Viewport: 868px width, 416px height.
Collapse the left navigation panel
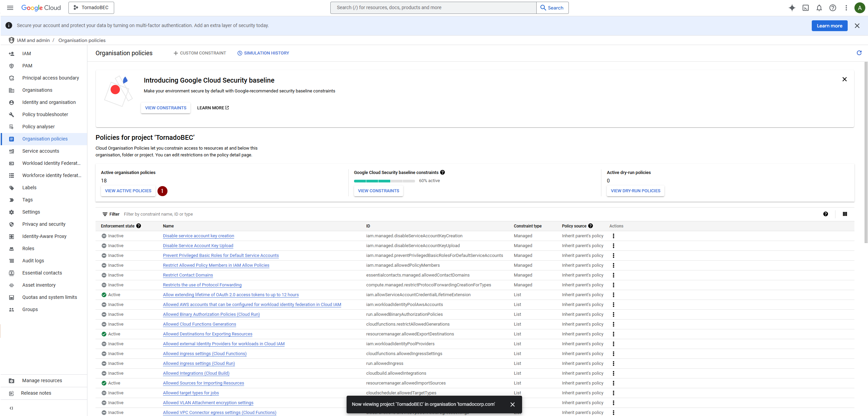11,408
